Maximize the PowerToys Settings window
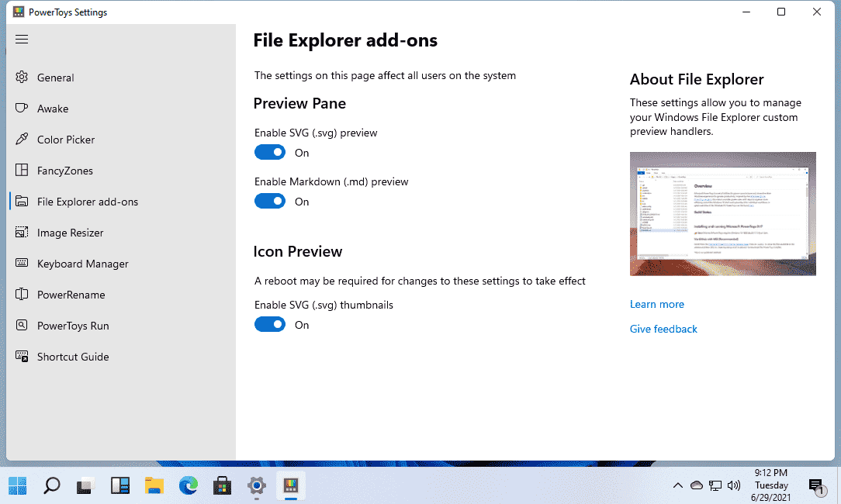Image resolution: width=841 pixels, height=504 pixels. [x=781, y=12]
